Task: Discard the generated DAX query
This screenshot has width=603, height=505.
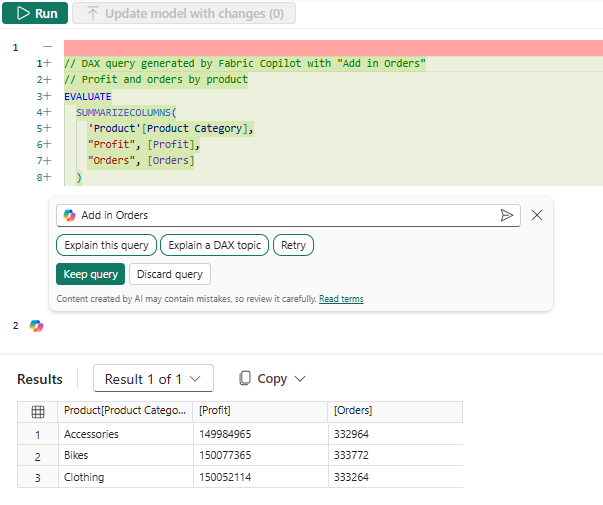Action: (x=169, y=274)
